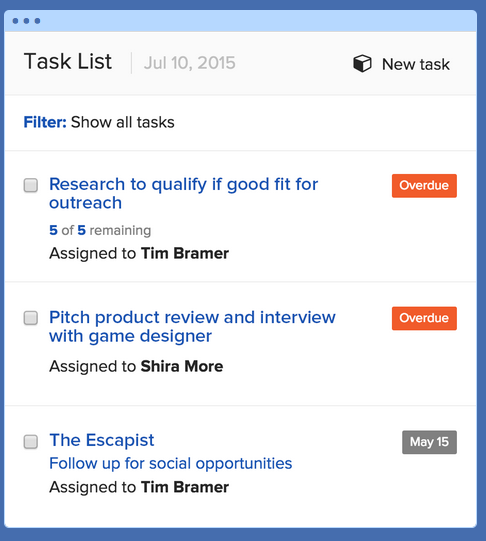Click the Filter label

(x=45, y=122)
